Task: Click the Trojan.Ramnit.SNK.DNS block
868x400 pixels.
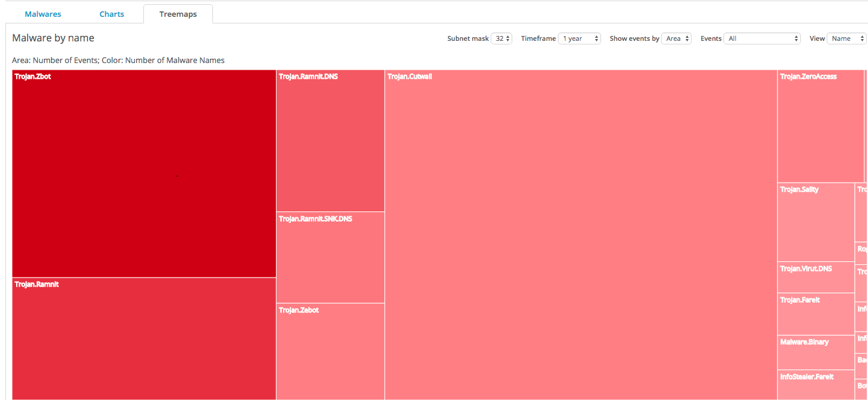Action: pos(331,258)
